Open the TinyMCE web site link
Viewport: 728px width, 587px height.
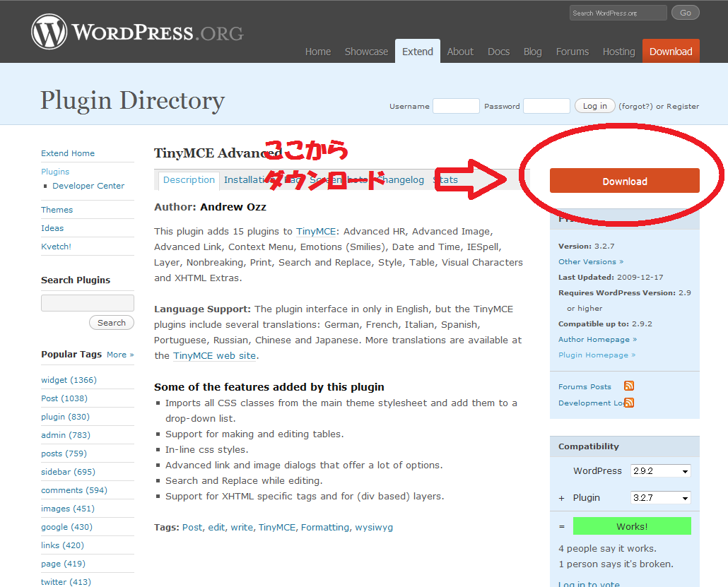pyautogui.click(x=214, y=356)
